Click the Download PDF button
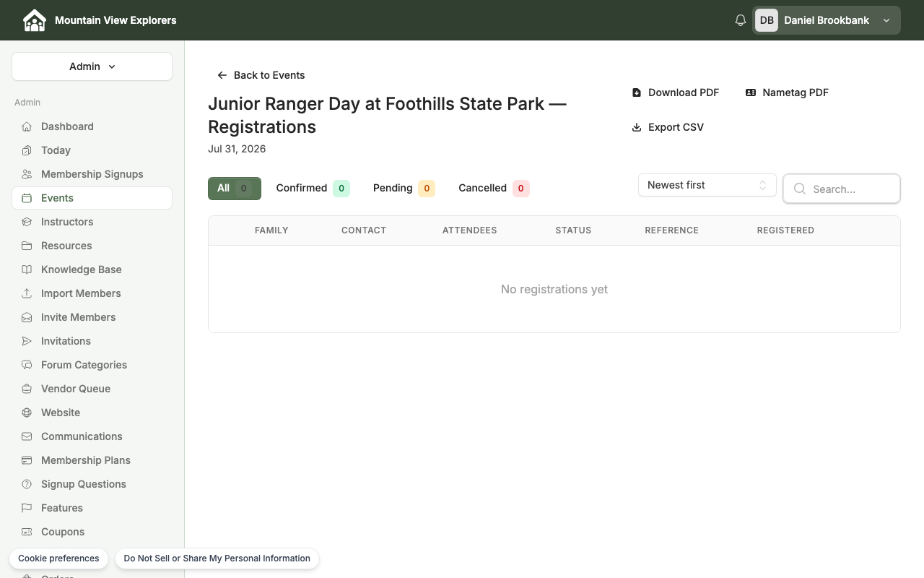 click(x=676, y=92)
